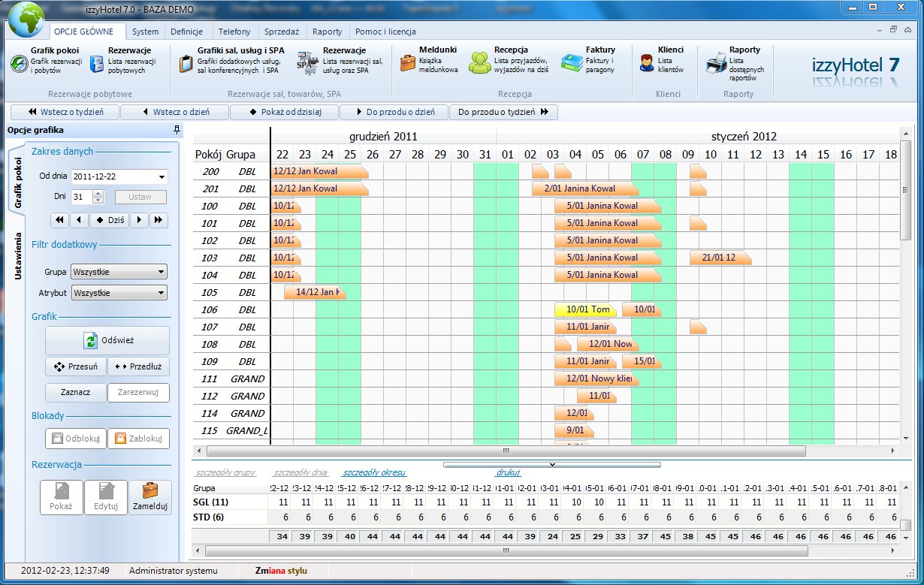Expand the Od dnia date dropdown
Screen dimensions: 924x585
[x=162, y=177]
